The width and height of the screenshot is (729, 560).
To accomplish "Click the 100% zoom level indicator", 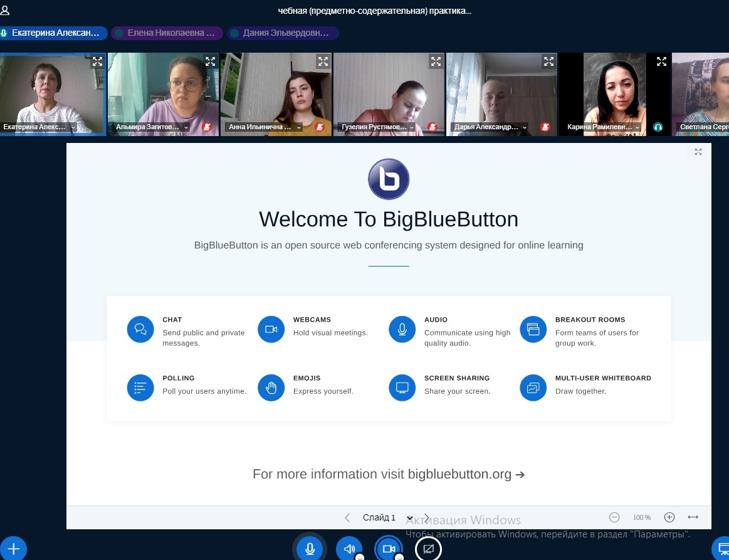I will pos(641,517).
